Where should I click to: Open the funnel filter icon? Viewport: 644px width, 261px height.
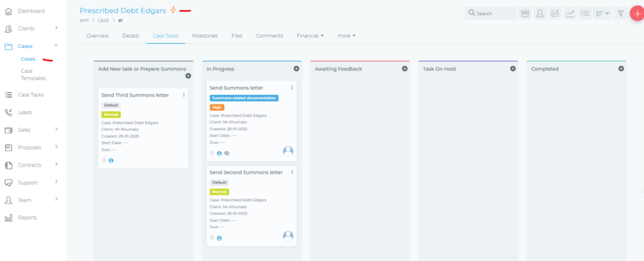click(x=620, y=13)
